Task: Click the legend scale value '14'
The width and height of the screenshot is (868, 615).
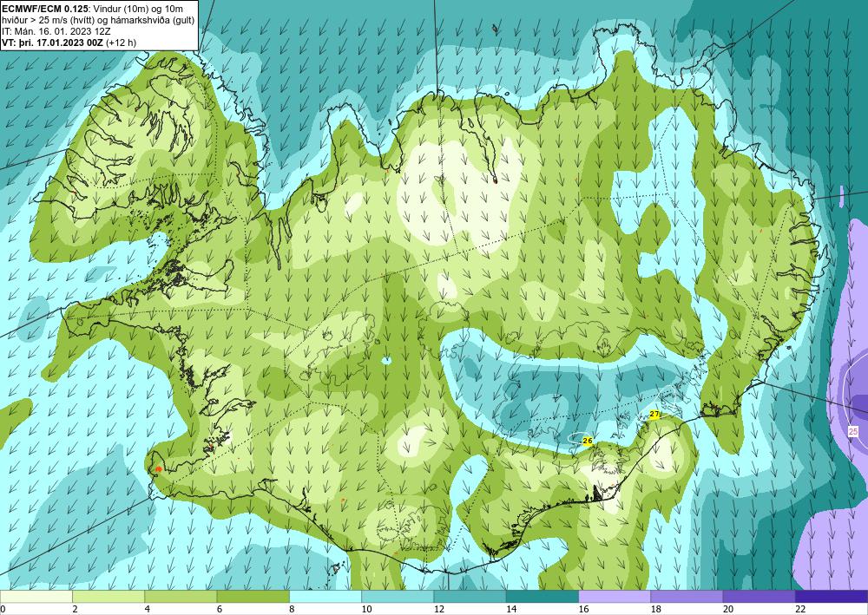Action: [x=511, y=609]
